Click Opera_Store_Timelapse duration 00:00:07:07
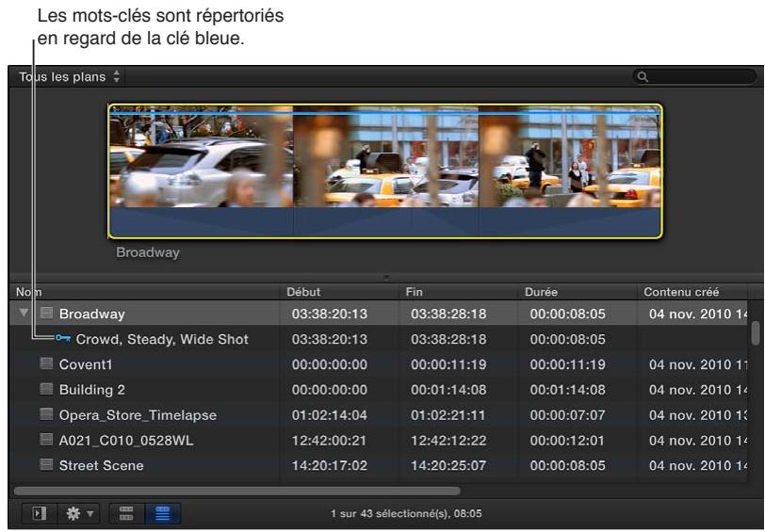Viewport: 765px width, 532px height. pos(567,415)
